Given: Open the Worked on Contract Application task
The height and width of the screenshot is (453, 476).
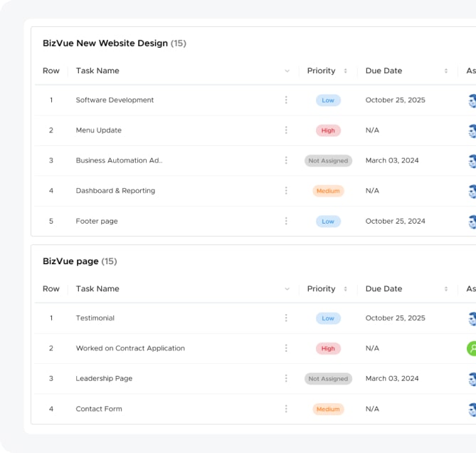Looking at the screenshot, I should point(130,348).
